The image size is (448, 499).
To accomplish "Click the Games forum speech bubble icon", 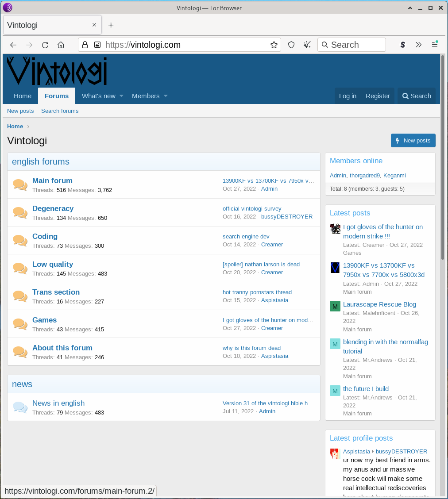I will [20, 324].
